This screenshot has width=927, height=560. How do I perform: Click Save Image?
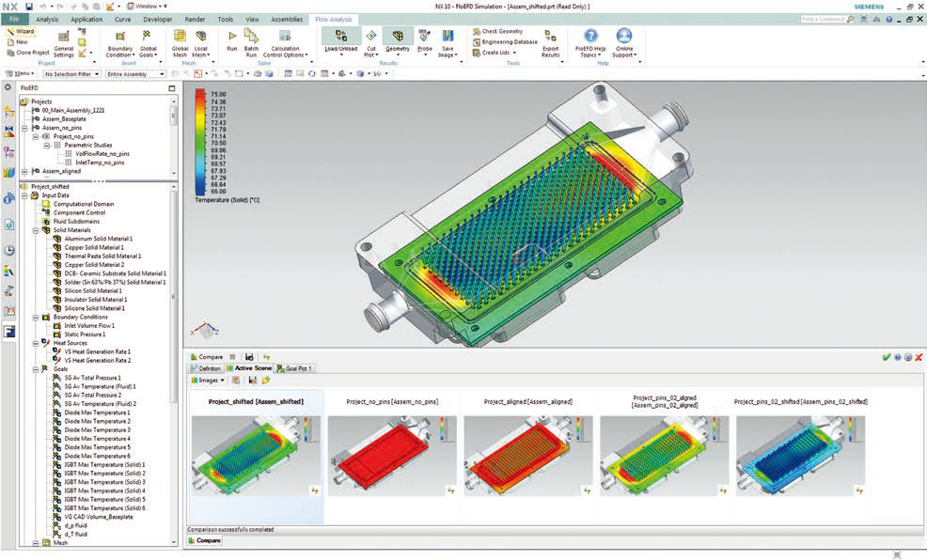(448, 44)
